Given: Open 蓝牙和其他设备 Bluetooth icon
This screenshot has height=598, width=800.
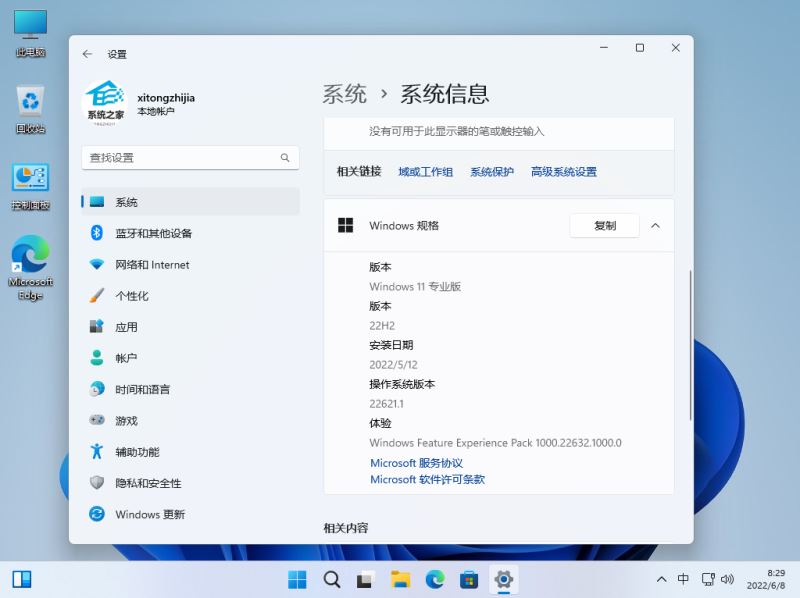Looking at the screenshot, I should point(97,233).
